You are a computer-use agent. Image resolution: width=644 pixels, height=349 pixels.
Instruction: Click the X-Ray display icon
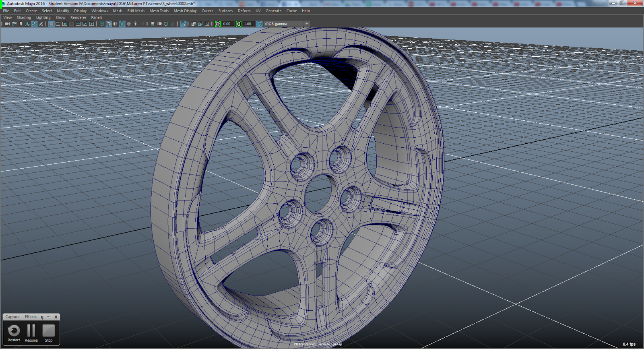(x=193, y=24)
